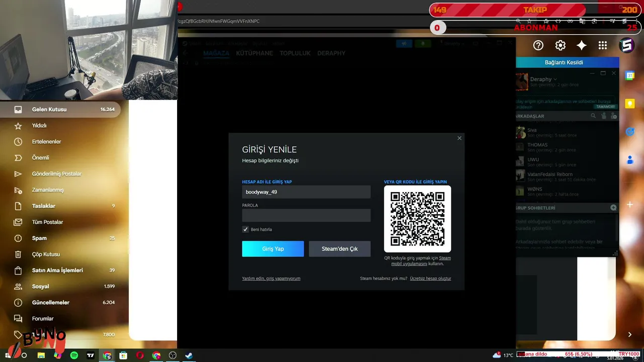Open Opera browser from the taskbar
The height and width of the screenshot is (362, 644).
(x=140, y=355)
